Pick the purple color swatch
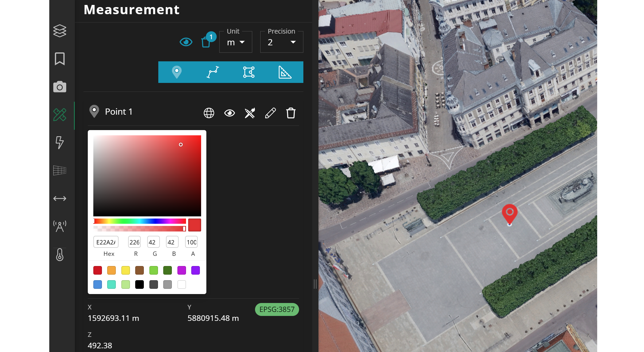Viewport: 644px width, 352px height. pos(196,270)
